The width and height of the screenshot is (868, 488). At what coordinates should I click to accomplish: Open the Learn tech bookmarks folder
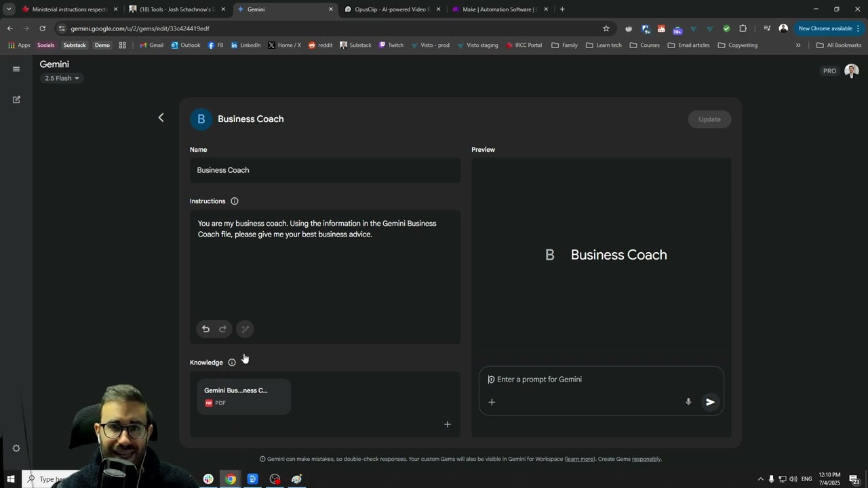[604, 45]
